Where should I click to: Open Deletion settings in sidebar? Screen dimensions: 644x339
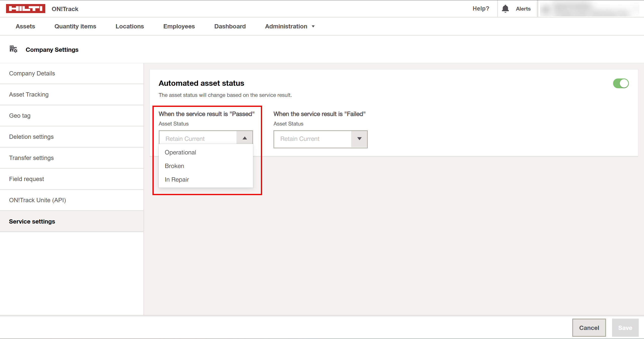[31, 137]
